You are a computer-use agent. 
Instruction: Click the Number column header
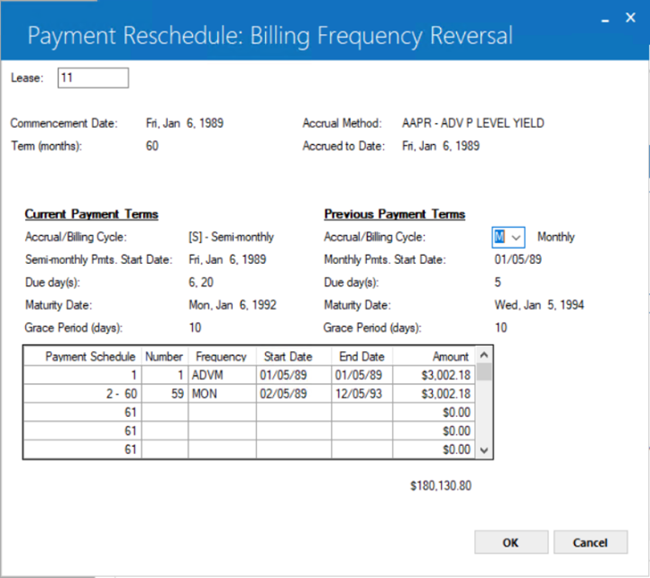165,356
